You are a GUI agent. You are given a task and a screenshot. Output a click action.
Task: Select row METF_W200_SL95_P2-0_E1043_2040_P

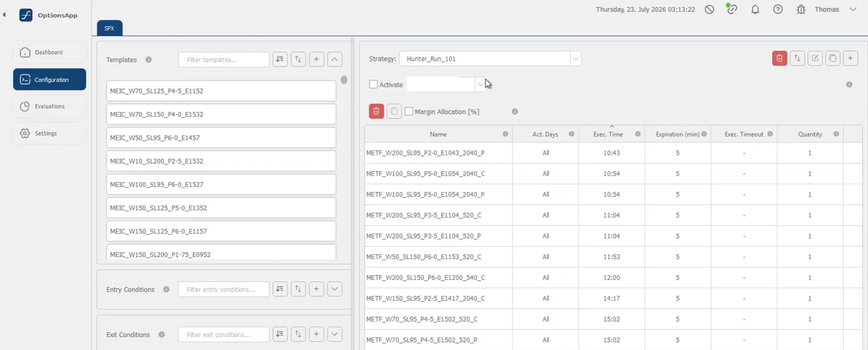pyautogui.click(x=614, y=153)
